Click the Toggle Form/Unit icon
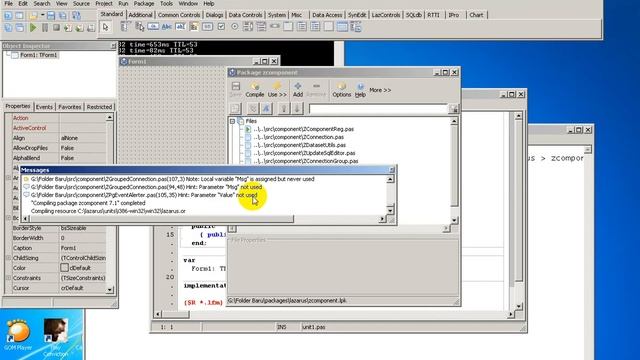Viewport: 640px width, 360px height. 76,16
